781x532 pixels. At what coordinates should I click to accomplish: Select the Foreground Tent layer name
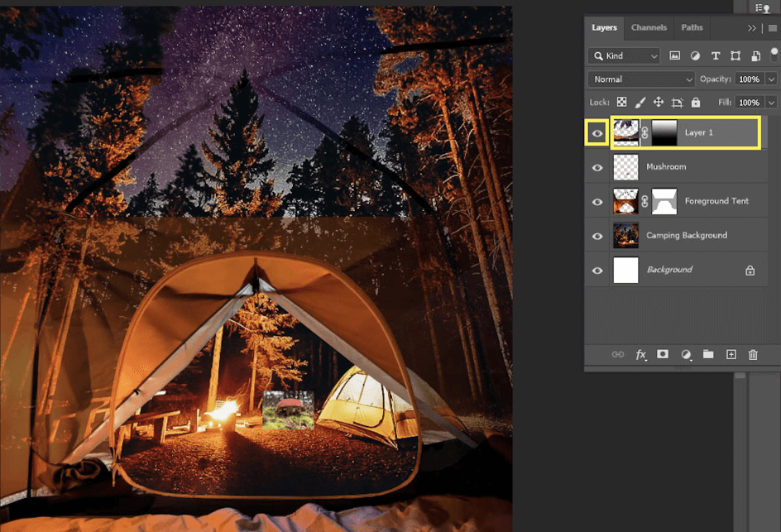(x=716, y=201)
